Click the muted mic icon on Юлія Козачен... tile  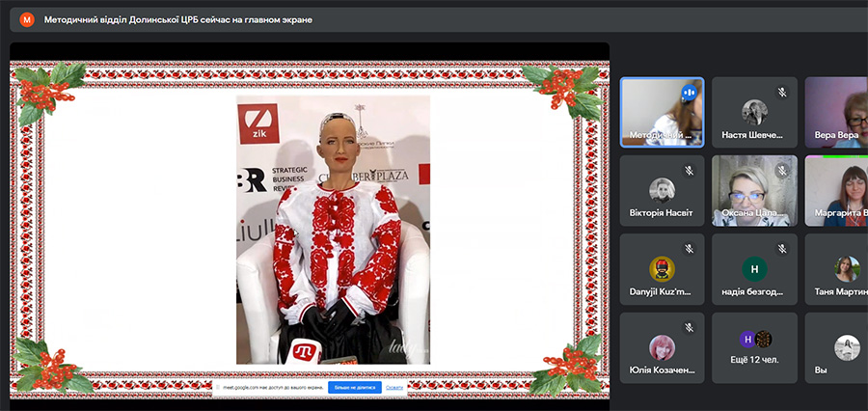(690, 328)
